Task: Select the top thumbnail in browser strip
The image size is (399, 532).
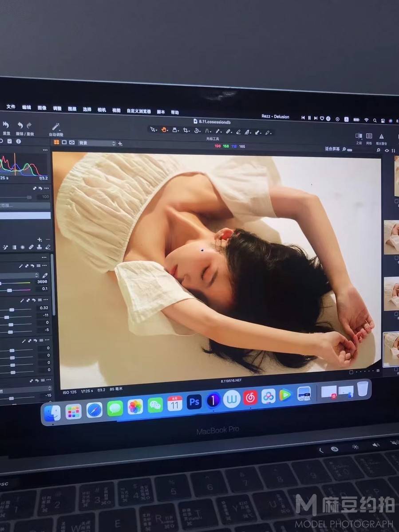Action: 396,176
